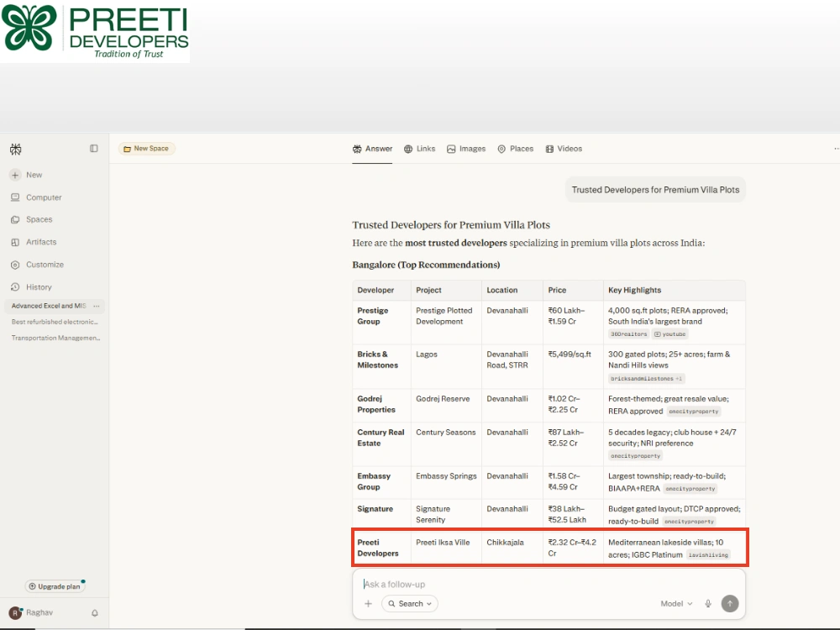Collapse the sidebar using the panel icon

pyautogui.click(x=94, y=149)
